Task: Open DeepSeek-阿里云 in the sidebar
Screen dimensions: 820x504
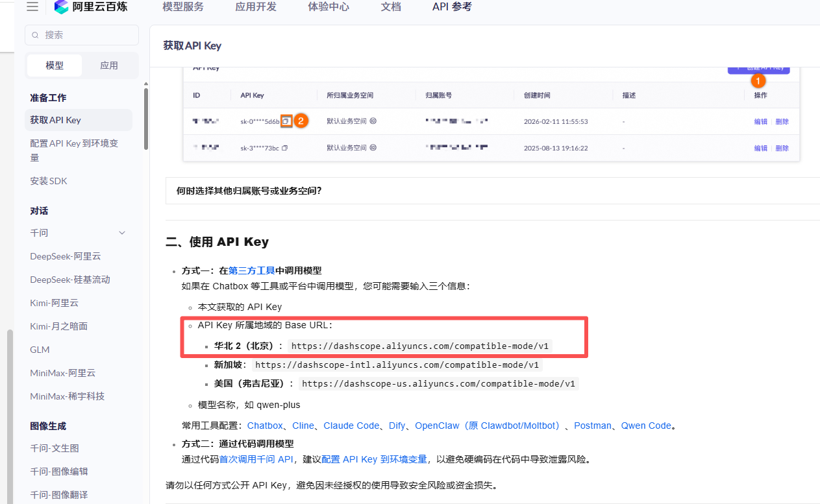Action: (66, 256)
